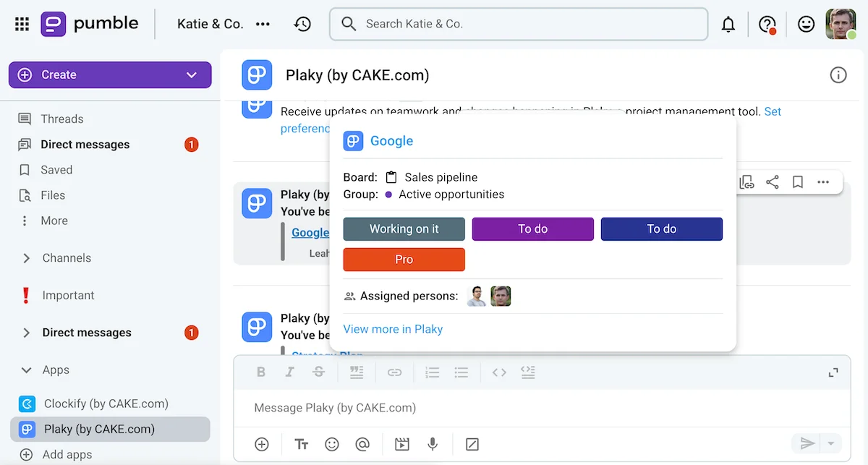Mention someone with @ icon
The width and height of the screenshot is (868, 465).
click(362, 444)
